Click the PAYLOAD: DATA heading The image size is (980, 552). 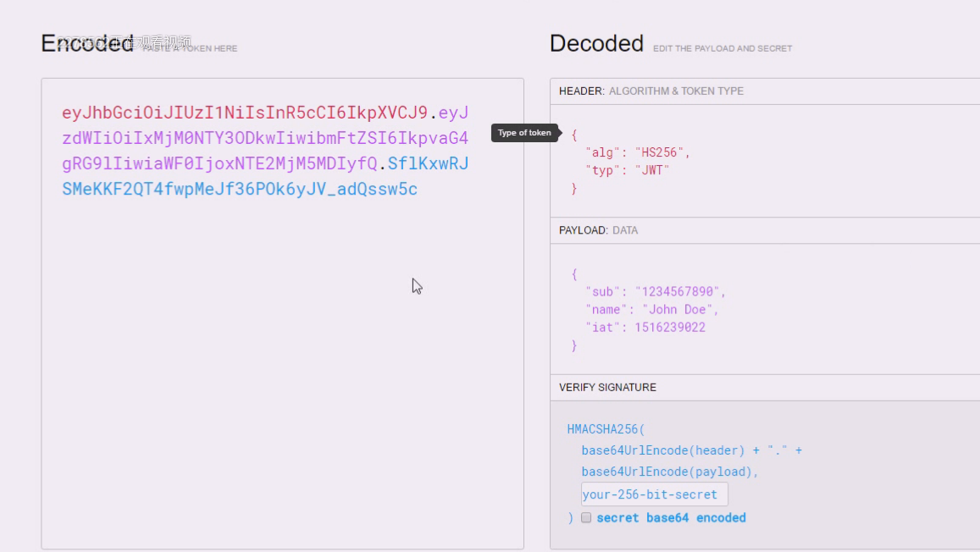coord(598,230)
